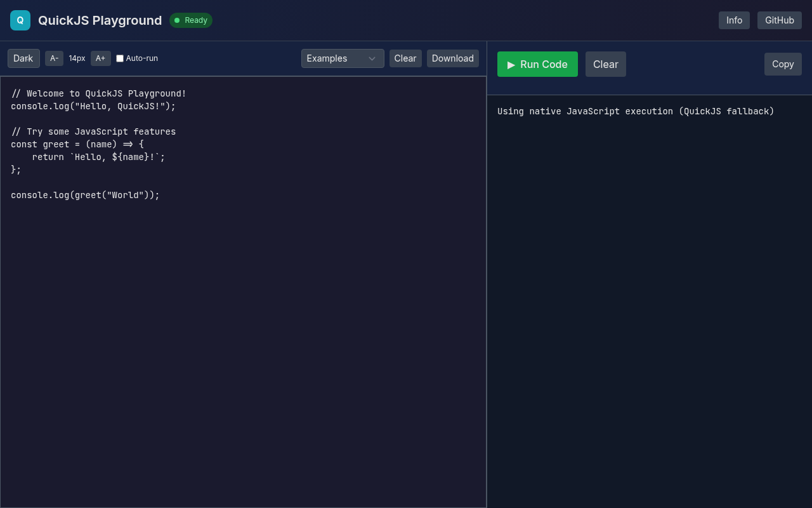Clear the code editor contents
812x508 pixels.
pos(405,58)
